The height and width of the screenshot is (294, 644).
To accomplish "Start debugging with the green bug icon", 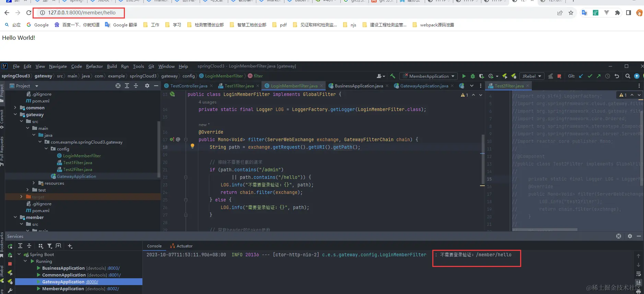I will pos(473,76).
